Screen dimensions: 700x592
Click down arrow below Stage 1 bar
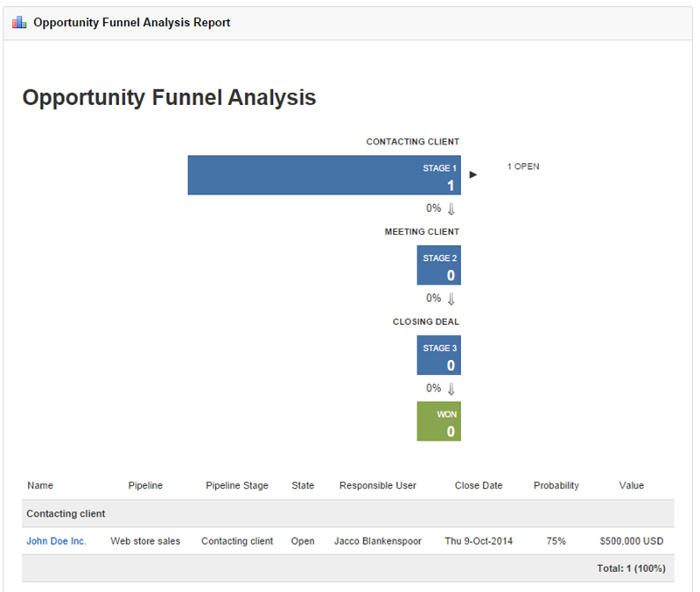pos(451,209)
